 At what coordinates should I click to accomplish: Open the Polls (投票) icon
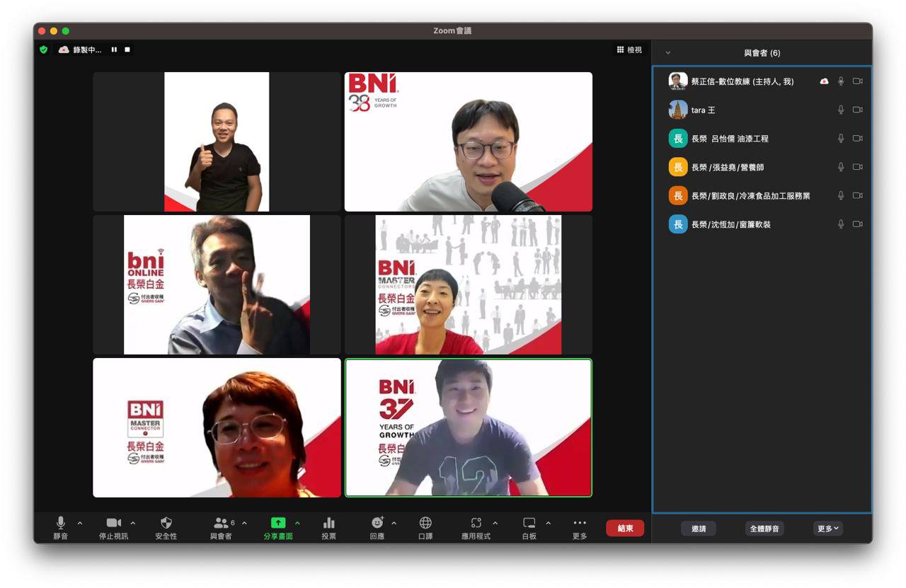[329, 523]
